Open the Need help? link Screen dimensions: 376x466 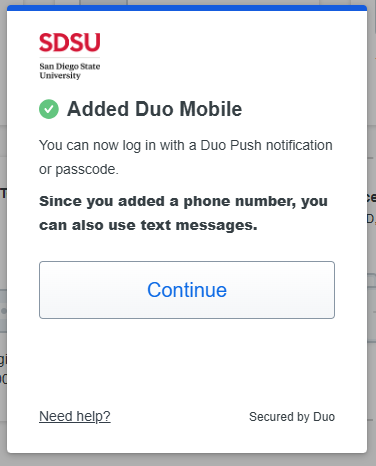click(75, 416)
